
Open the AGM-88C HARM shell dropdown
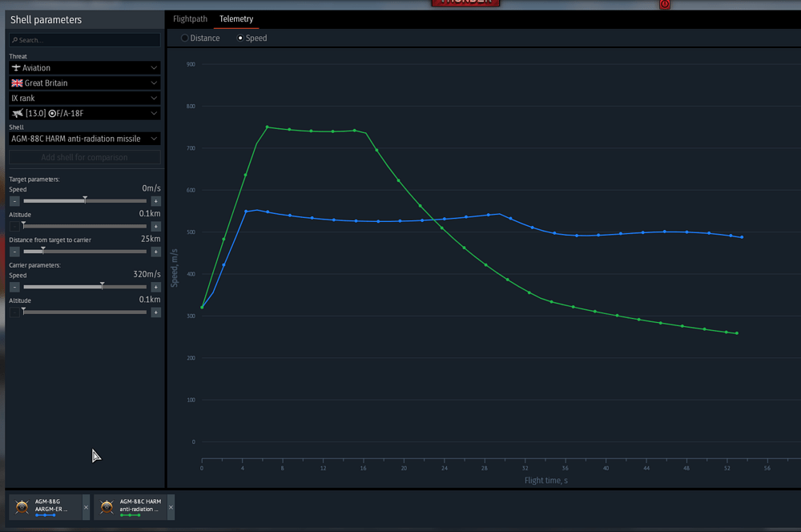tap(85, 139)
